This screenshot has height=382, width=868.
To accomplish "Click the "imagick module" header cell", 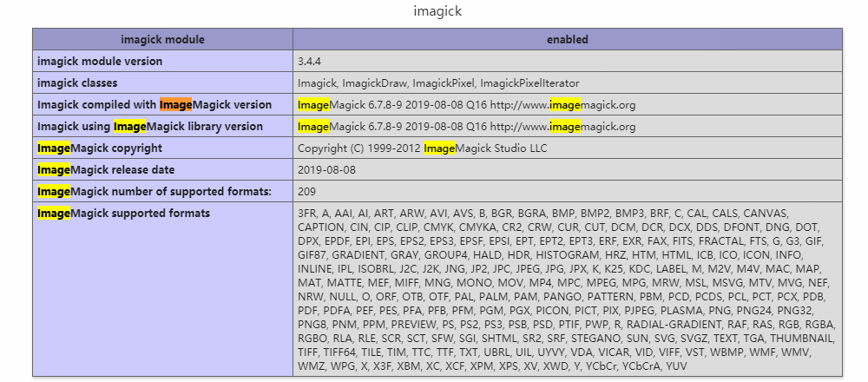I will pos(162,40).
